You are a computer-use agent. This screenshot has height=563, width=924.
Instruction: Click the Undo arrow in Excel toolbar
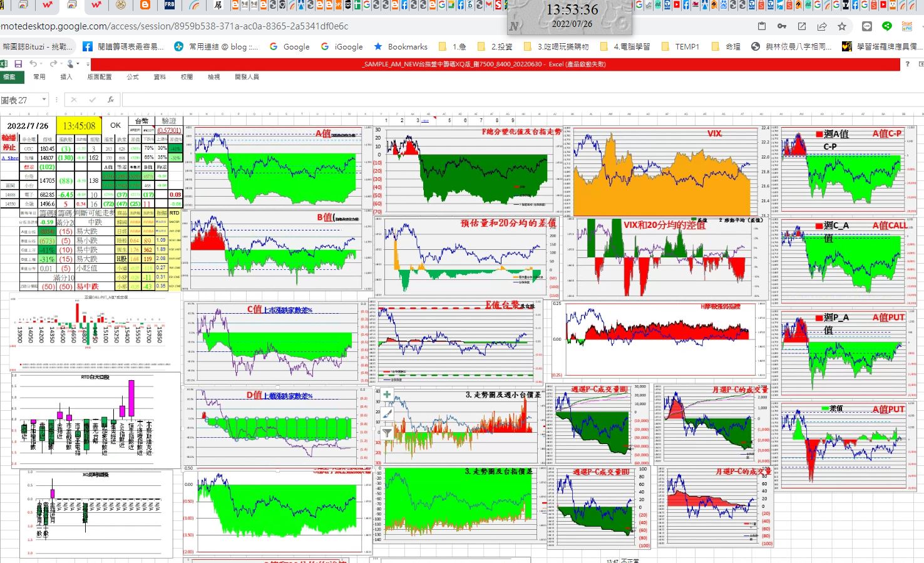[x=33, y=64]
